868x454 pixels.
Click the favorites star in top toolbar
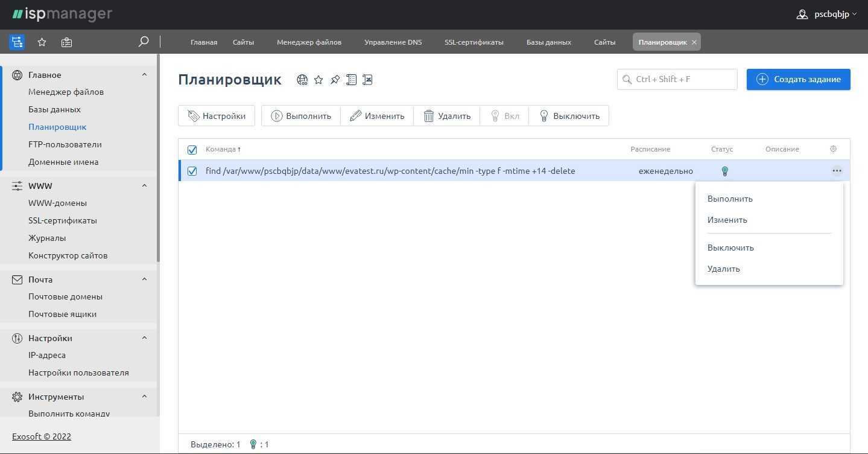pos(42,42)
